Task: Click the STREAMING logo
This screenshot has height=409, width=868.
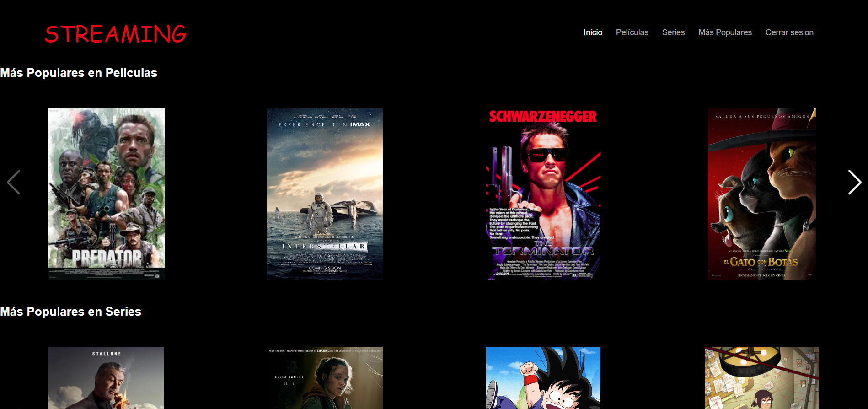Action: pos(116,34)
